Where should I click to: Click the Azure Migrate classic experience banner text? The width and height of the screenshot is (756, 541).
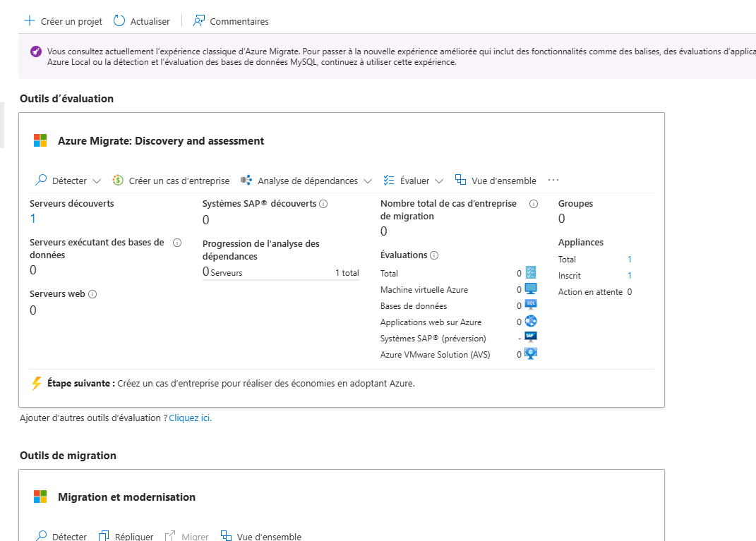point(401,57)
